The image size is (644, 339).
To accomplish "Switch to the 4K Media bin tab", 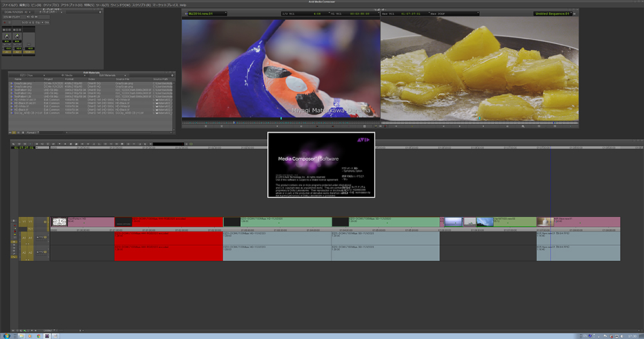I will [66, 75].
